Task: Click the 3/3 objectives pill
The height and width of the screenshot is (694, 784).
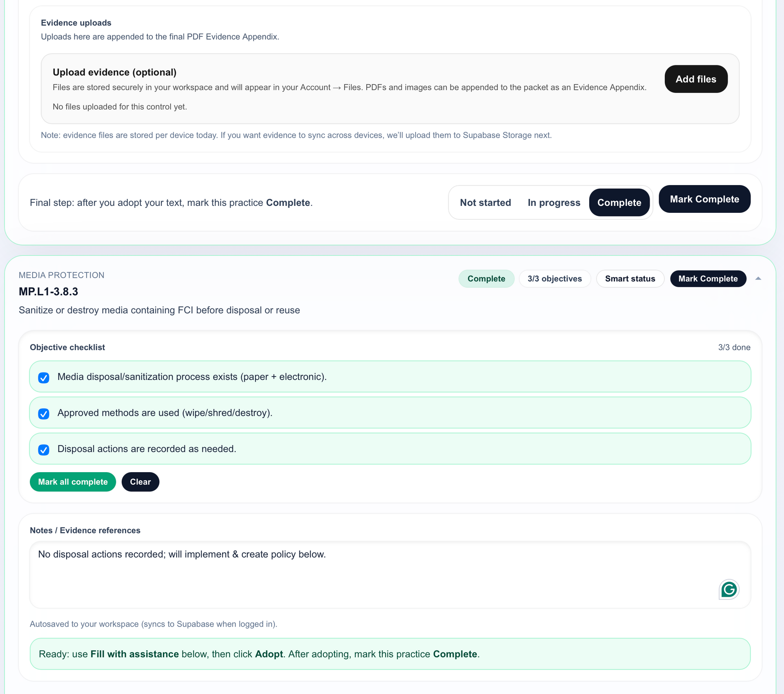Action: point(555,279)
